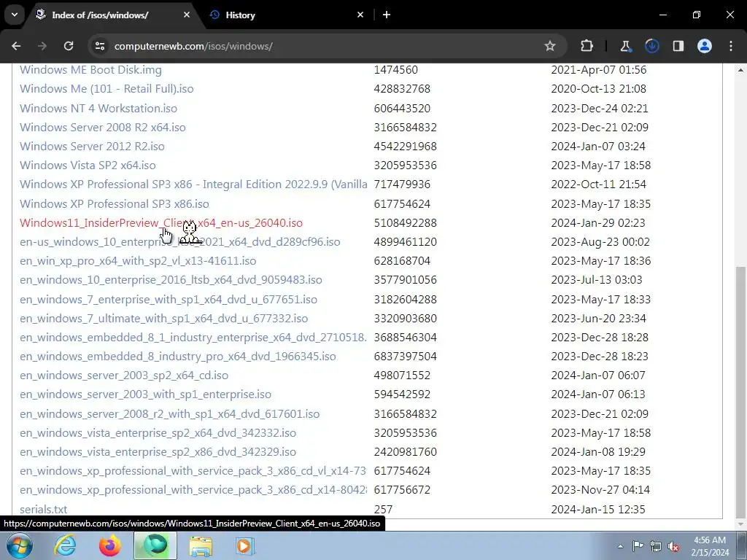Launch Internet Explorer from taskbar
747x560 pixels.
tap(65, 545)
